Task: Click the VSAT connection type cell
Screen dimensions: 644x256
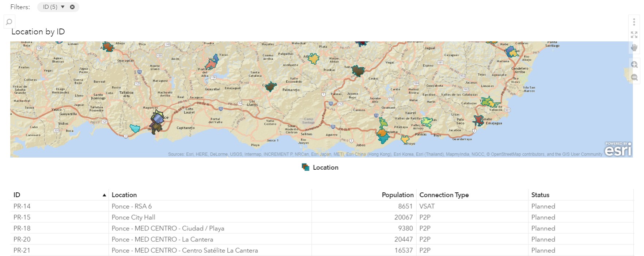Action: pos(472,206)
